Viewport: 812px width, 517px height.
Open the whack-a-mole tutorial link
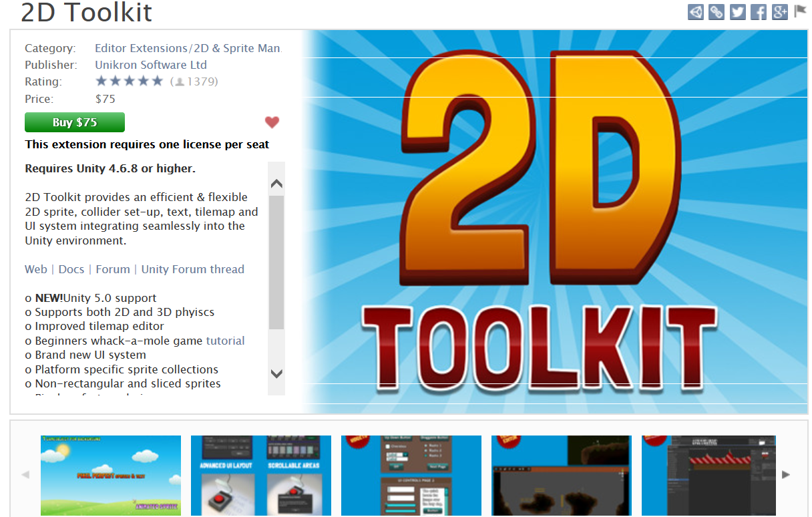coord(225,341)
